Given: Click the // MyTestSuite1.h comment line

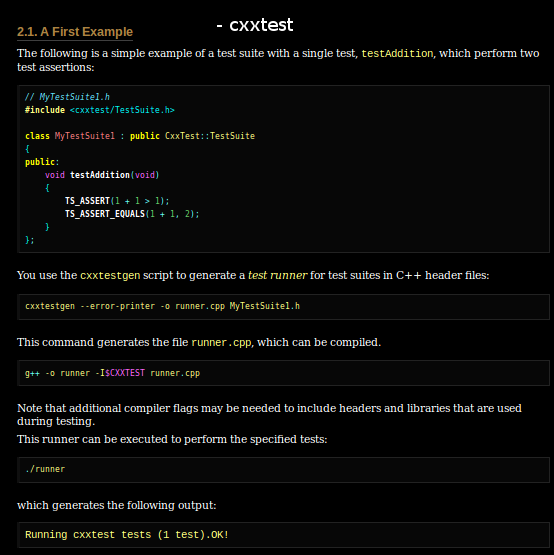Looking at the screenshot, I should (67, 97).
